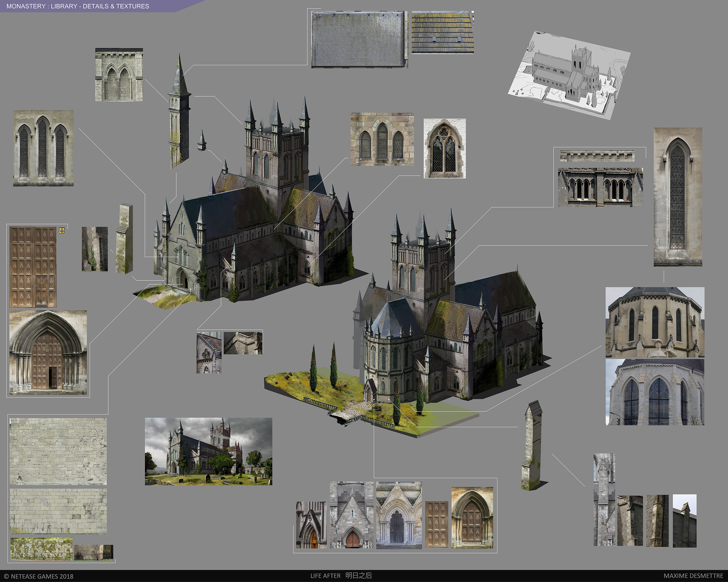Select the small dark wall base strip texture
The image size is (728, 582).
(93, 552)
